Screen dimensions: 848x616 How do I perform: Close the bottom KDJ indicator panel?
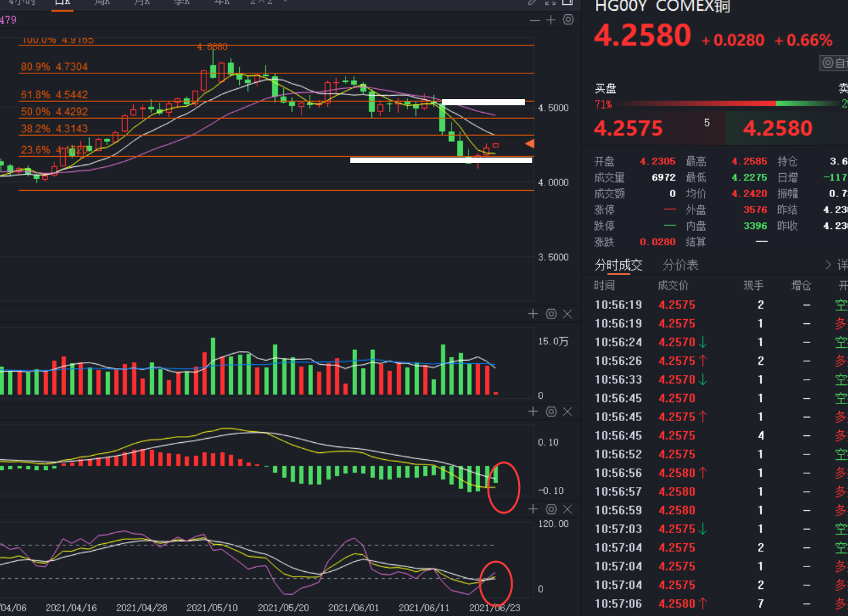568,509
